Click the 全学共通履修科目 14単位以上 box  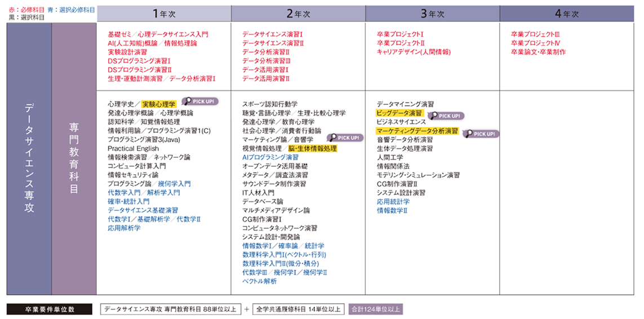(299, 309)
